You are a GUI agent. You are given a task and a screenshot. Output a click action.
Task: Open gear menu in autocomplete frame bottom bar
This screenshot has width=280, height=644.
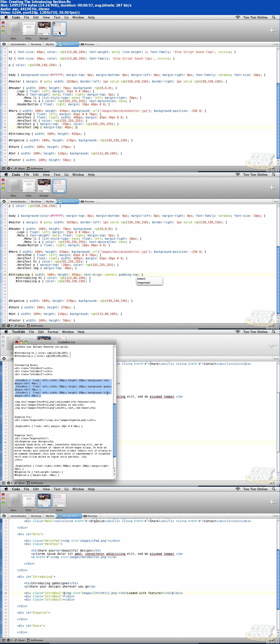[x=10, y=326]
